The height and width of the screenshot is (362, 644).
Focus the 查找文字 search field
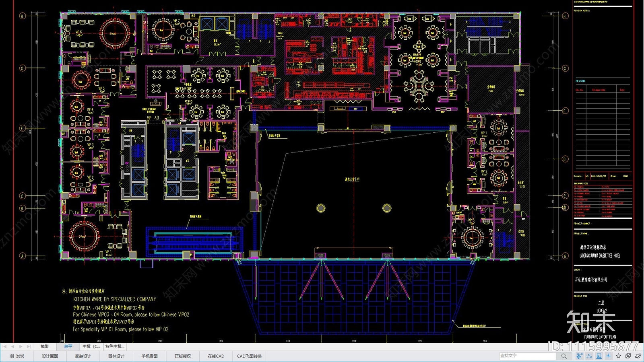click(528, 356)
